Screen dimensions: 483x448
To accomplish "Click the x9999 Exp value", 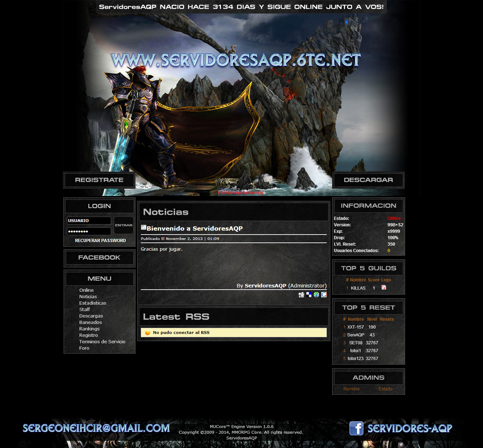I will pyautogui.click(x=394, y=231).
